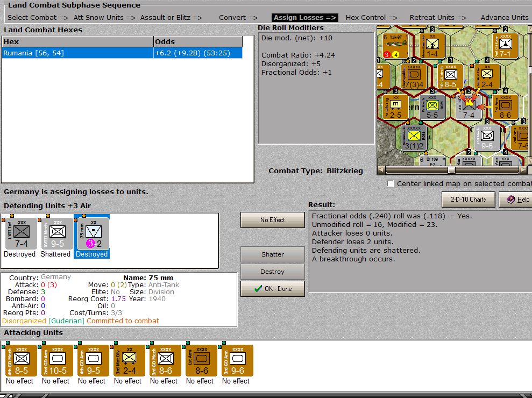Click the 'Name: 75 mm' unit detail
Screen dimensions: 532x398
148,278
